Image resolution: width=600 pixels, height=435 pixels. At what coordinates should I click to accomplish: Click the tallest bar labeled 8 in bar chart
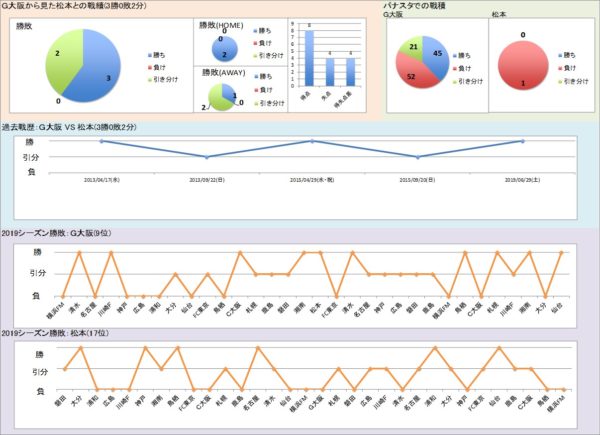click(x=309, y=57)
